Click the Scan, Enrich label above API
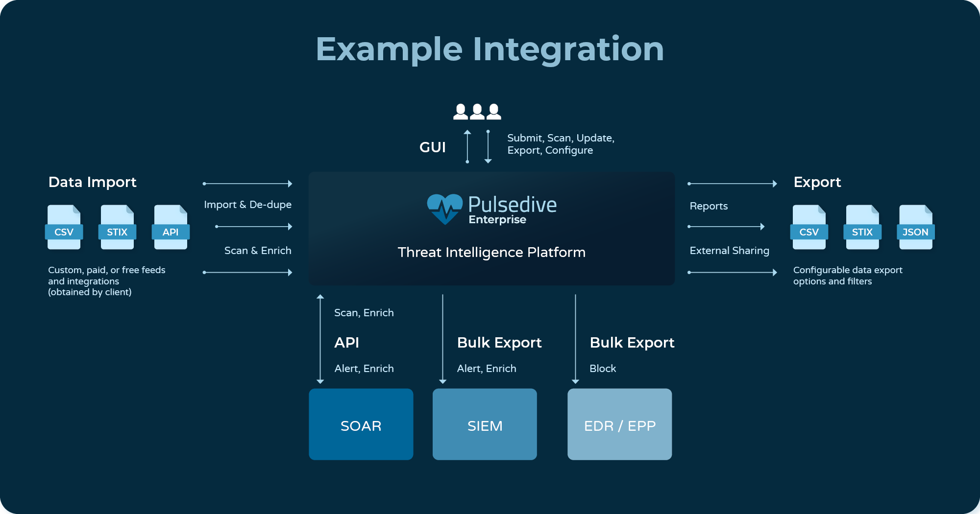The width and height of the screenshot is (980, 514). pyautogui.click(x=364, y=313)
